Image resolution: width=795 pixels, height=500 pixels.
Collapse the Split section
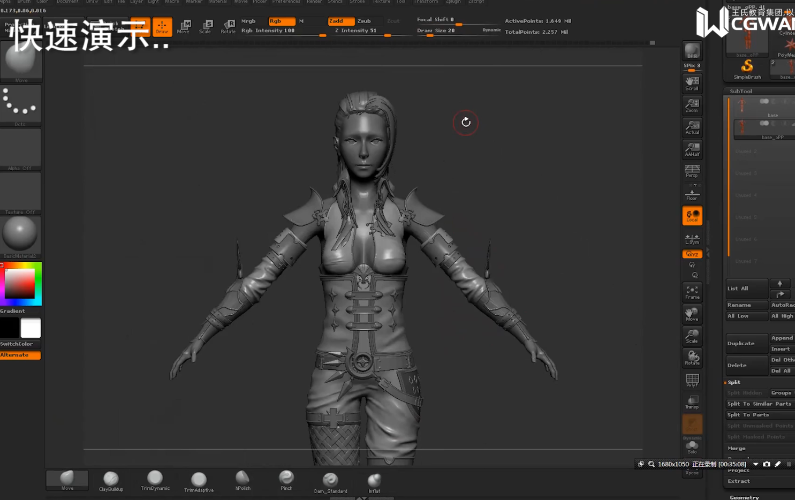pyautogui.click(x=734, y=382)
